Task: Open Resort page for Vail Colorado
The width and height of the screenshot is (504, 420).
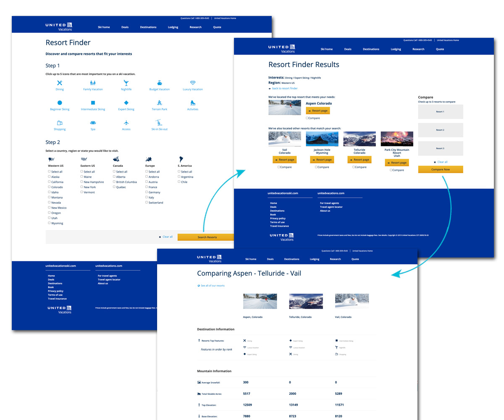Action: point(284,160)
